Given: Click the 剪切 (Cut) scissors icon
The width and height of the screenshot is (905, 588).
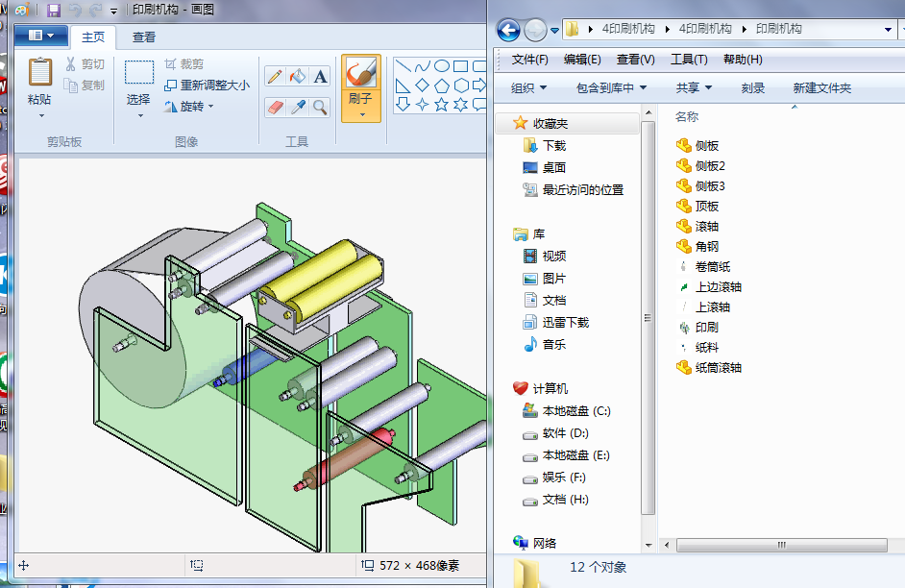Looking at the screenshot, I should point(70,63).
